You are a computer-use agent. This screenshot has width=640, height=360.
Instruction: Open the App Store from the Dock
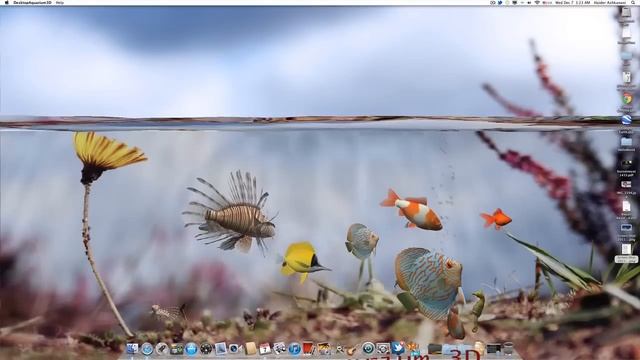coord(191,349)
